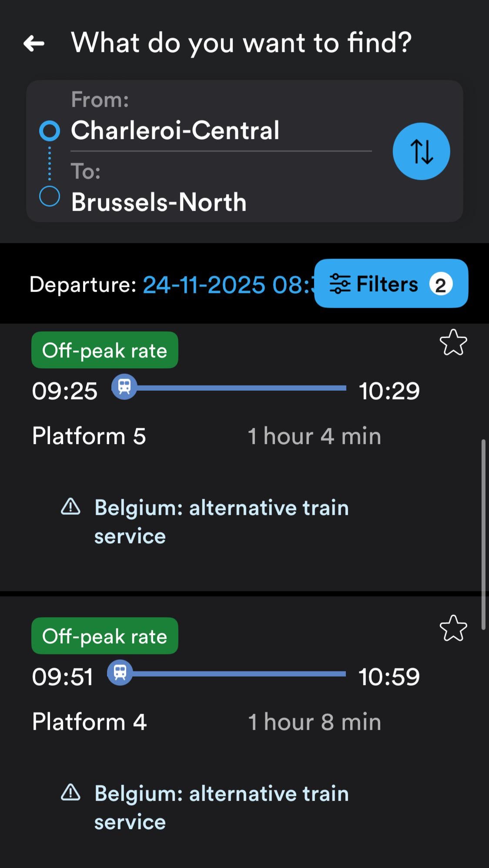Click the vertical scrollbar on results list
Viewport: 489px width, 868px height.
483,534
